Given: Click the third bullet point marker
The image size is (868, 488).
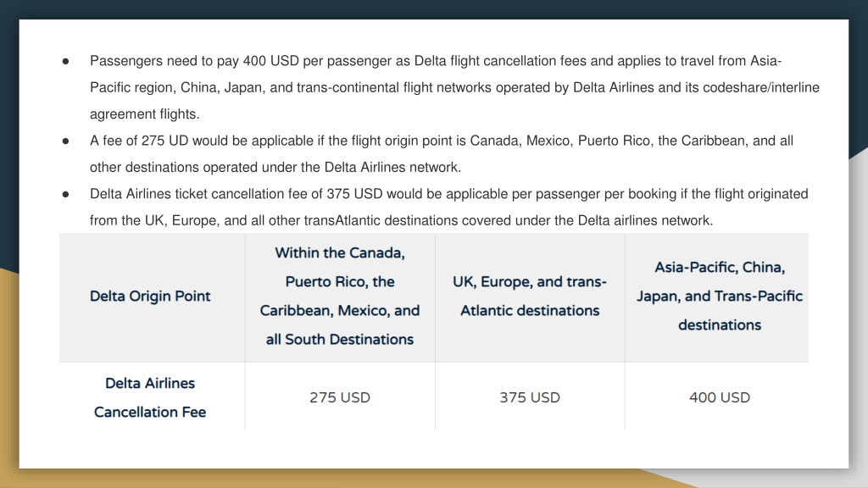Looking at the screenshot, I should click(65, 194).
